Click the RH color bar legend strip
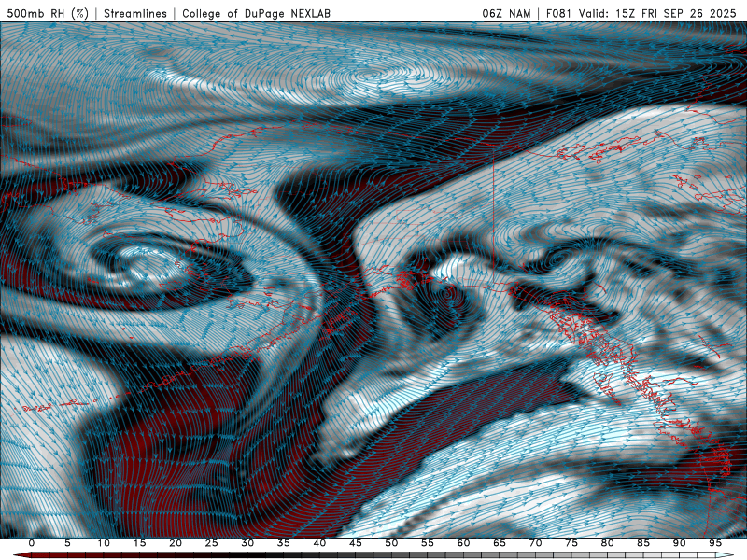747x560 pixels. click(x=373, y=555)
